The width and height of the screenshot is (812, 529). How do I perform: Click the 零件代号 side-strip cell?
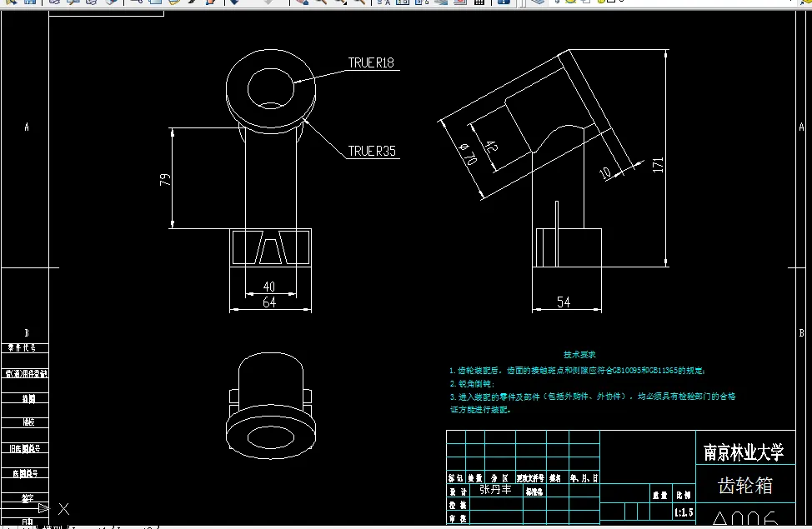click(25, 348)
